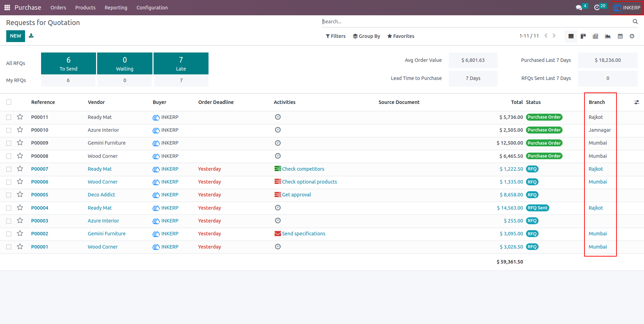Switch to calendar view icon
The image size is (644, 324).
point(620,36)
